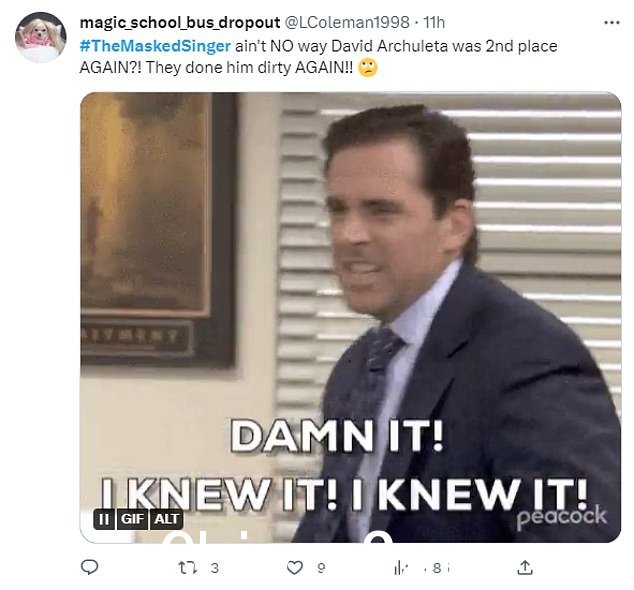Show the ALT image description
The image size is (634, 590).
coord(166,519)
